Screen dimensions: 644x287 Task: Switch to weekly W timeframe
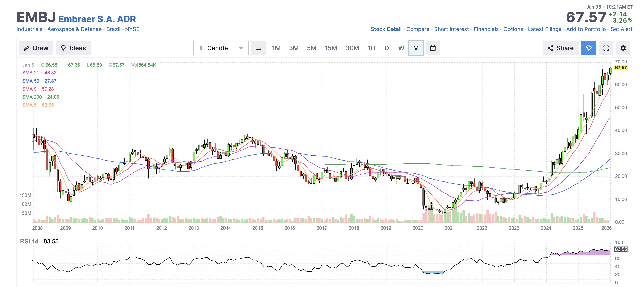tap(401, 48)
